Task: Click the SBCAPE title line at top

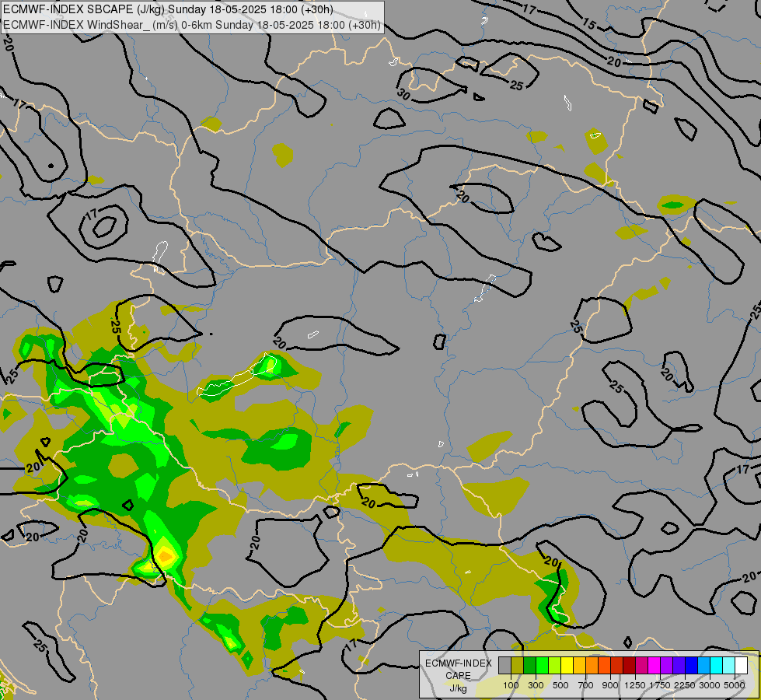Action: coord(168,9)
